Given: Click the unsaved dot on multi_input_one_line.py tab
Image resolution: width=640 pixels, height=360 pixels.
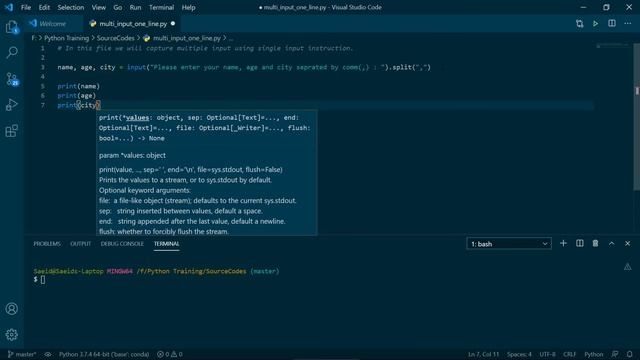Looking at the screenshot, I should coord(173,24).
